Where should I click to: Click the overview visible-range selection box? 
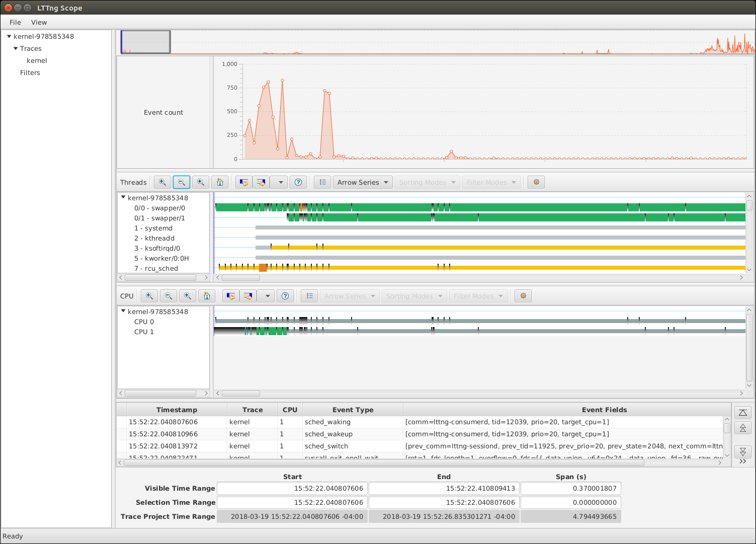coord(146,42)
